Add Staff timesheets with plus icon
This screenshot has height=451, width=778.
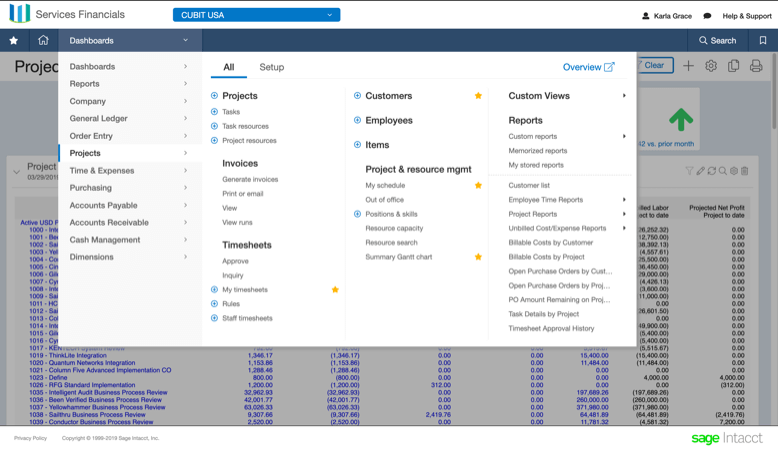214,318
